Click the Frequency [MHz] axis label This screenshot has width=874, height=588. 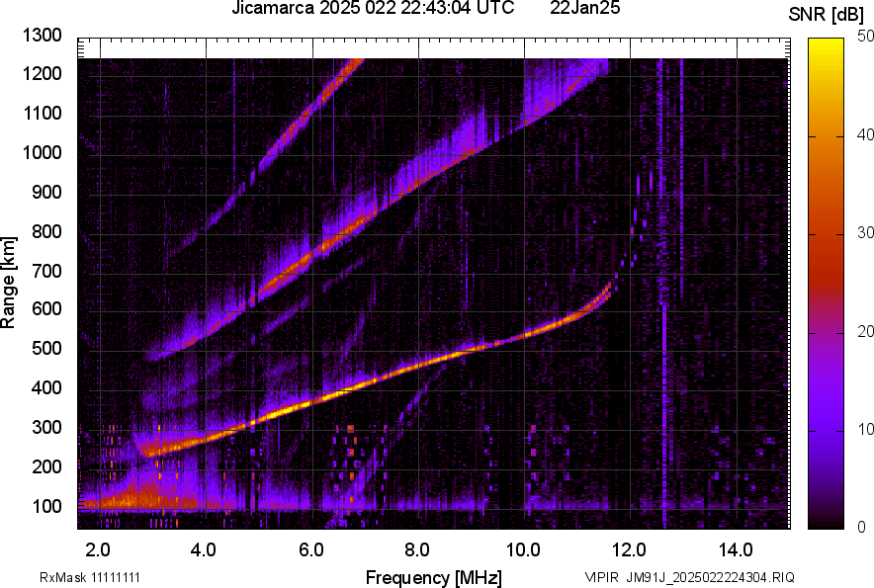click(433, 576)
